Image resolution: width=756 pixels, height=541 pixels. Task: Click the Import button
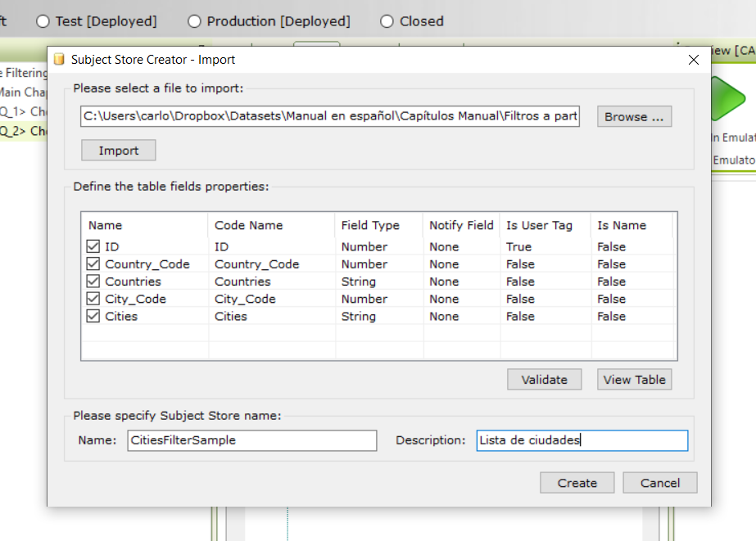(119, 151)
